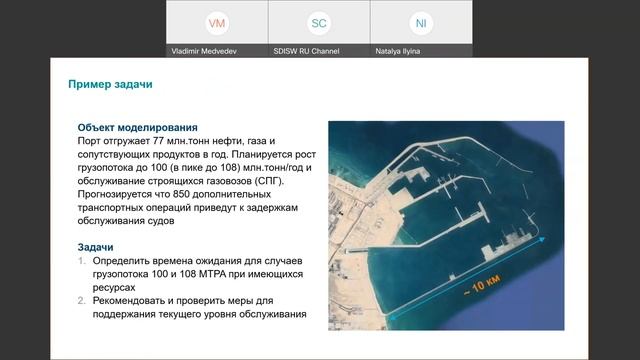Click the "~ 10 км" label on the map
Screen dimensions: 640x360
pos(482,284)
